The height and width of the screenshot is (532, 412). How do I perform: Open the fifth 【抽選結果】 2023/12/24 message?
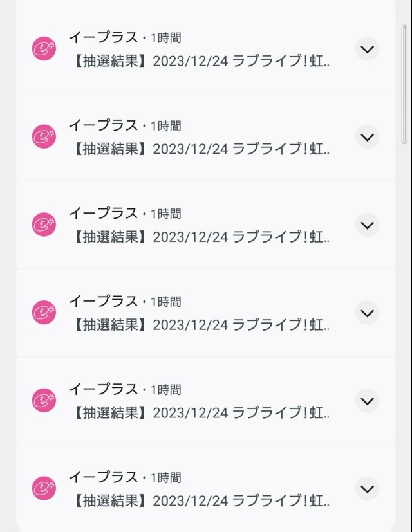pos(201,413)
